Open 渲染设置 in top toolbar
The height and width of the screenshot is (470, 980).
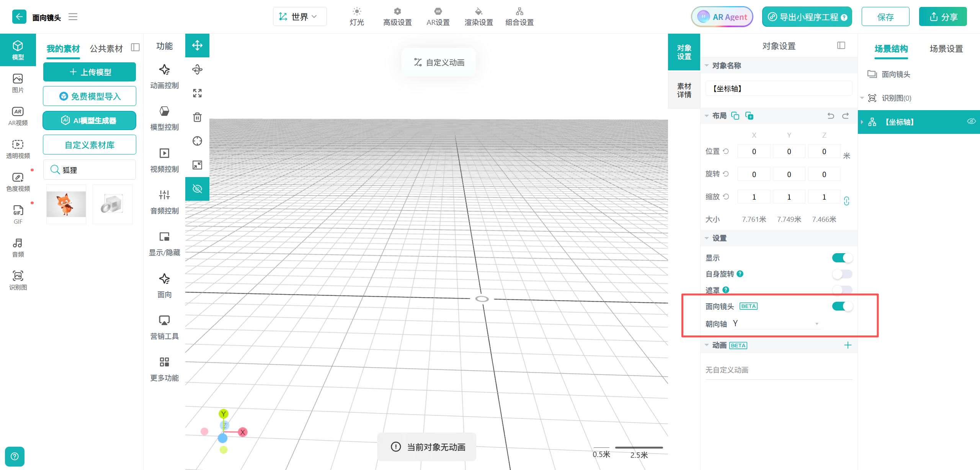pos(479,17)
